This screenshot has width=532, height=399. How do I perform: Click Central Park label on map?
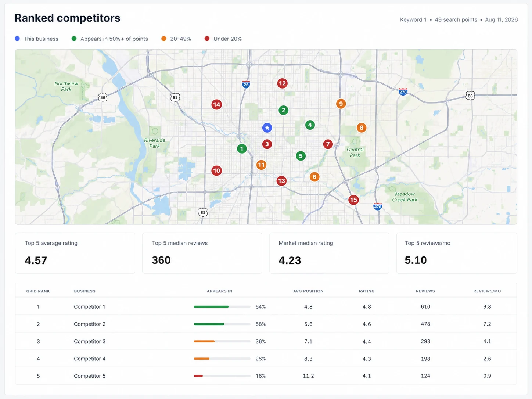pyautogui.click(x=355, y=152)
